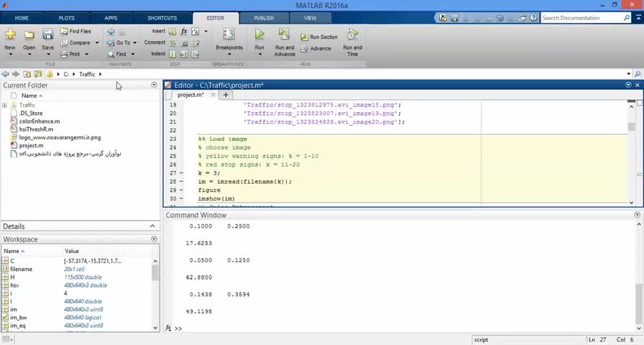Switch to the HOME tab
Screen dimensions: 644x345
22,18
